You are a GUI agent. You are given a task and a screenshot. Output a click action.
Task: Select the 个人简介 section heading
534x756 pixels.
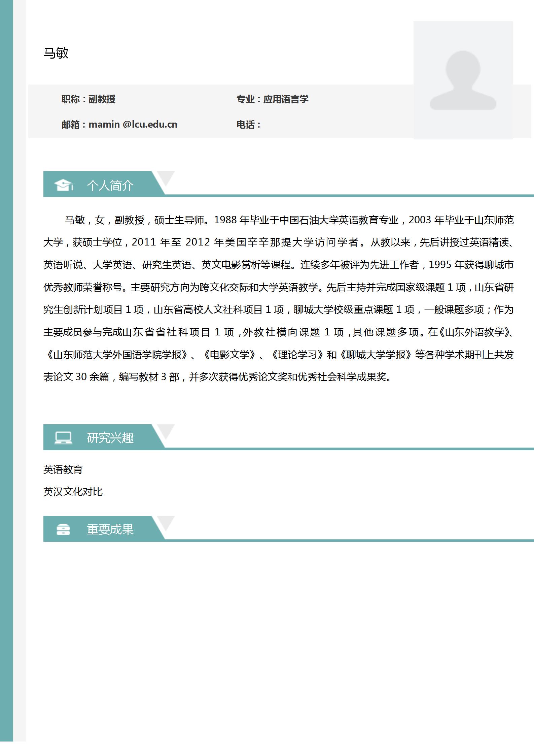click(110, 185)
